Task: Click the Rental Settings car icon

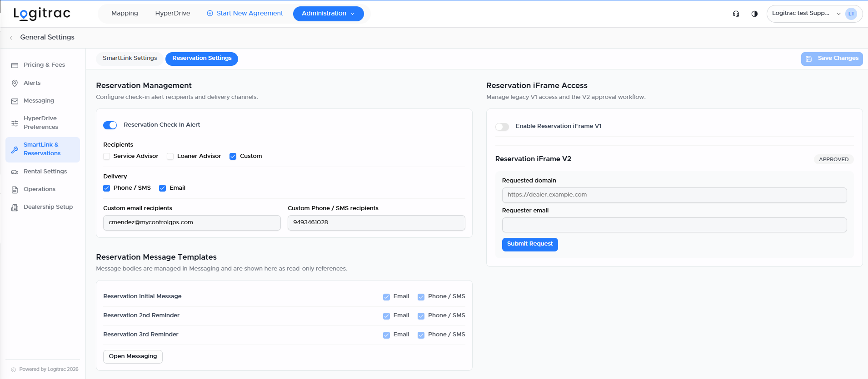Action: click(x=15, y=172)
